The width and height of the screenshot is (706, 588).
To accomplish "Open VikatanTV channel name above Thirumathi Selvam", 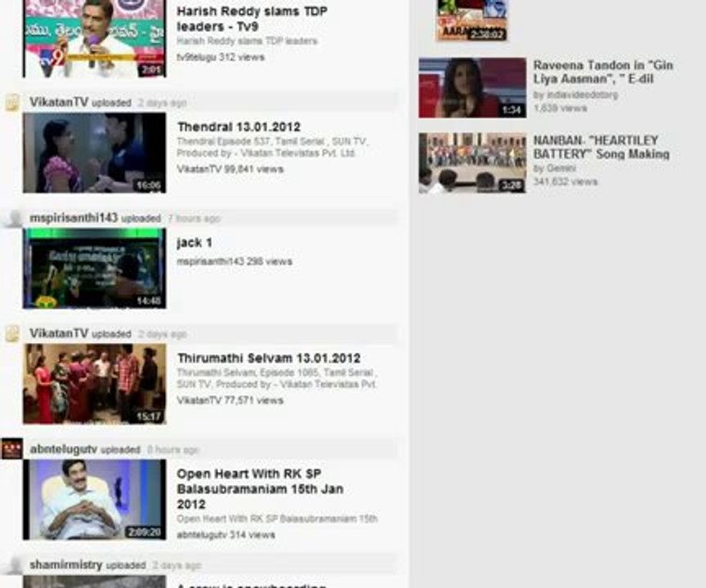I will [59, 334].
